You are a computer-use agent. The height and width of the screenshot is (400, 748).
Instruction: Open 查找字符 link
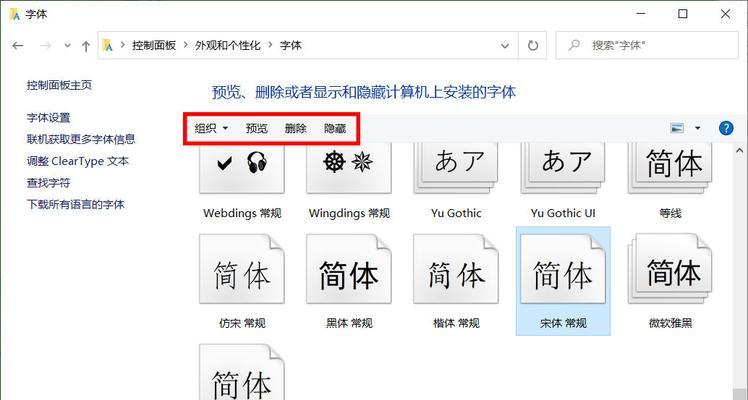[x=49, y=183]
